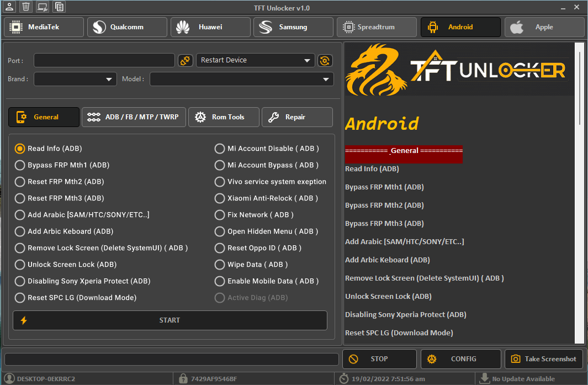The image size is (588, 385).
Task: Click the Take Screenshot button
Action: click(544, 359)
